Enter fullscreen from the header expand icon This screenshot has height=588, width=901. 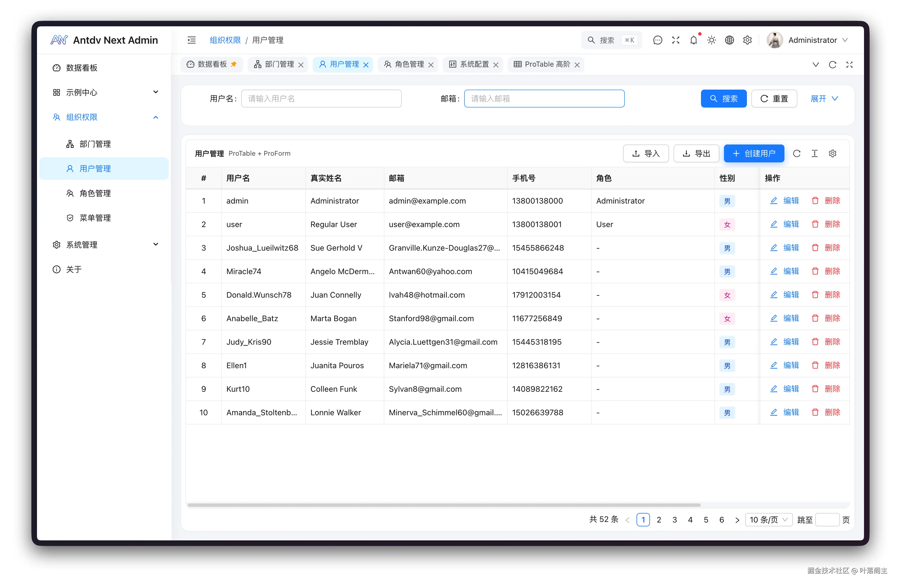point(676,40)
